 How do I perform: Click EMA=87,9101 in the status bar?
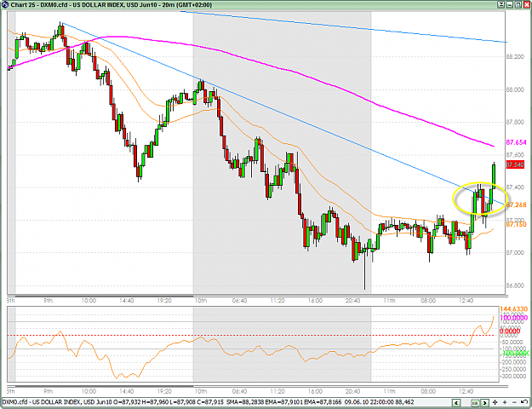[284, 402]
